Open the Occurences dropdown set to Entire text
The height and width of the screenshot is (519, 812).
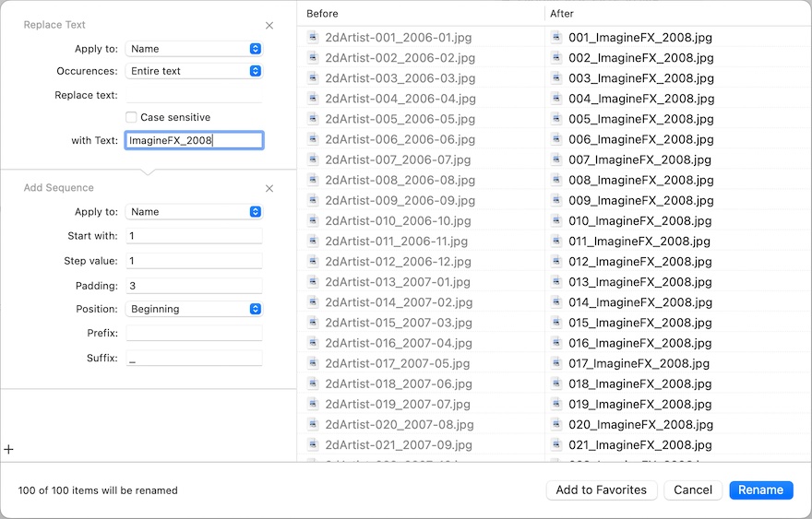pos(194,71)
